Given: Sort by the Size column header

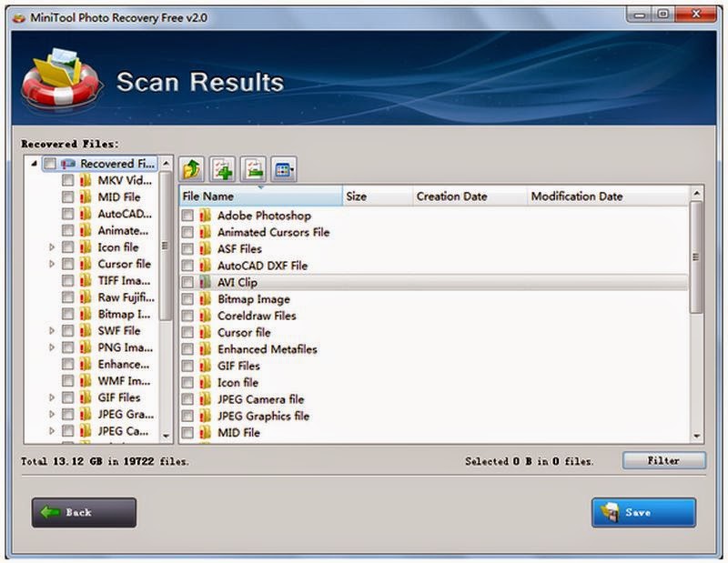Looking at the screenshot, I should pyautogui.click(x=378, y=196).
